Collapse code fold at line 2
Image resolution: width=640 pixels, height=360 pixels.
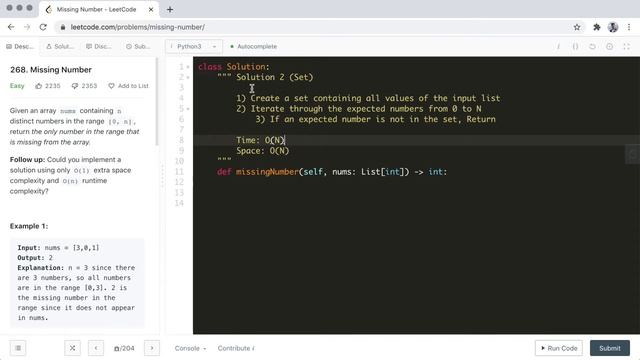pos(188,78)
